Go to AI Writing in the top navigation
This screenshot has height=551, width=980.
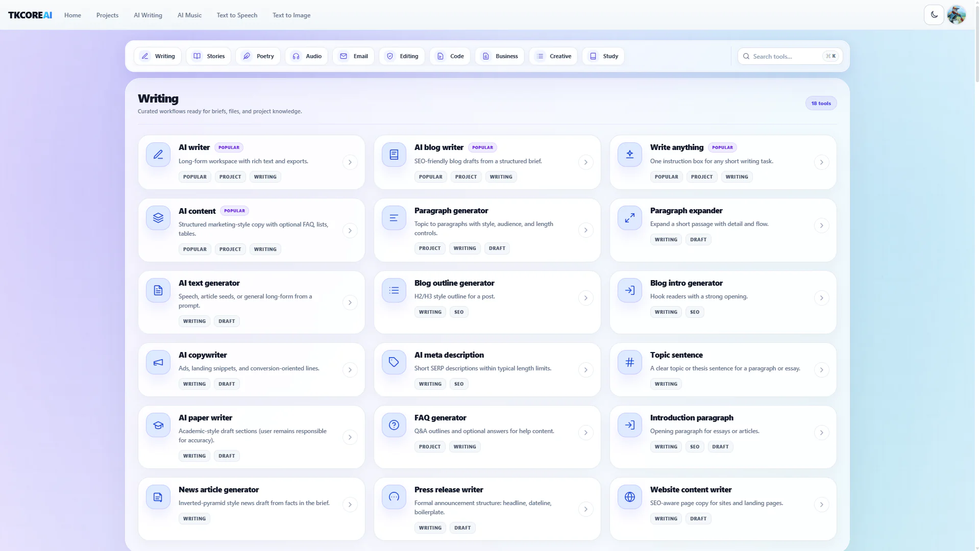pos(148,15)
